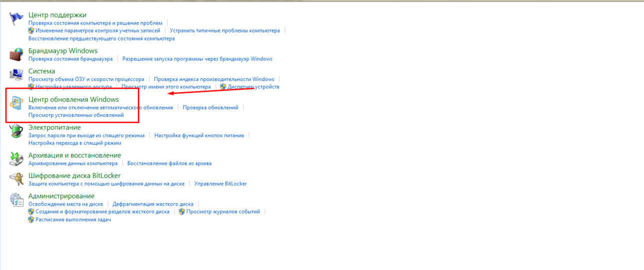The width and height of the screenshot is (644, 270).
Task: Select Проверка обновлений
Action: 210,107
